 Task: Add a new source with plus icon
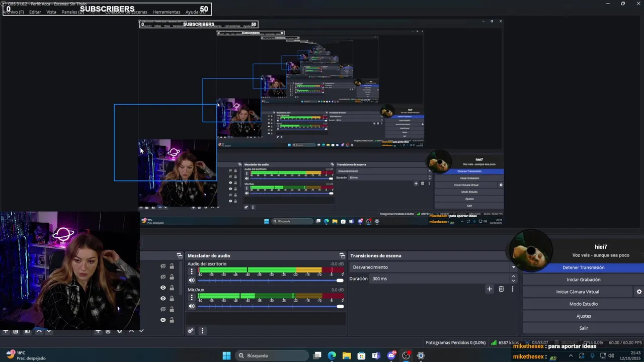[98, 331]
